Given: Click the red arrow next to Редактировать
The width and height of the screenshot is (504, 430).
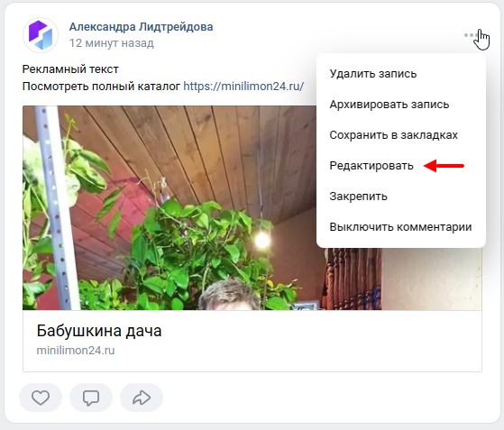Looking at the screenshot, I should [444, 166].
